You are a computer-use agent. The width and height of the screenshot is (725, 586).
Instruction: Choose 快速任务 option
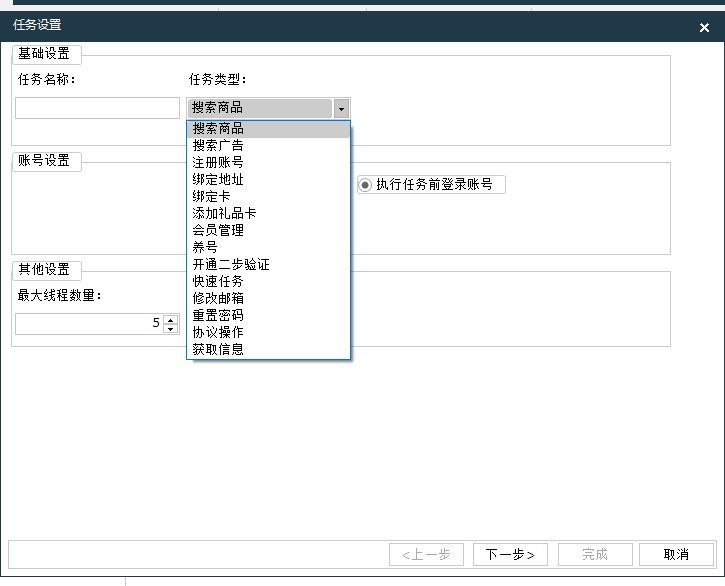268,281
